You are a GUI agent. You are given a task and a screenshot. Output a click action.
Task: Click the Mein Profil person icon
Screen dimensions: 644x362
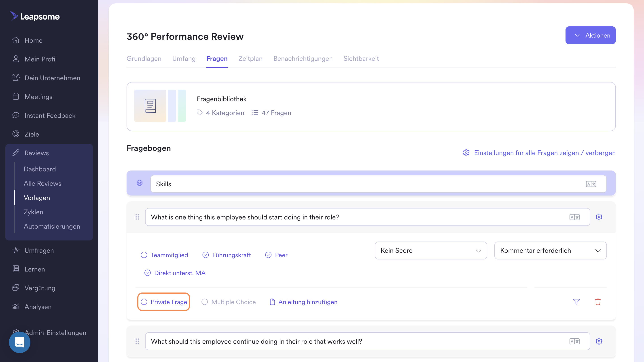16,59
